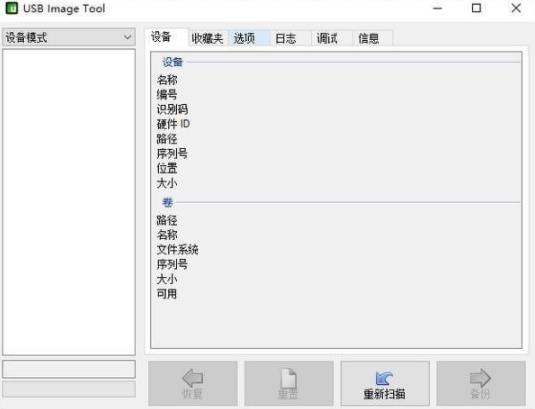Image resolution: width=535 pixels, height=409 pixels.
Task: Click the 编号 label
Action: coord(167,94)
